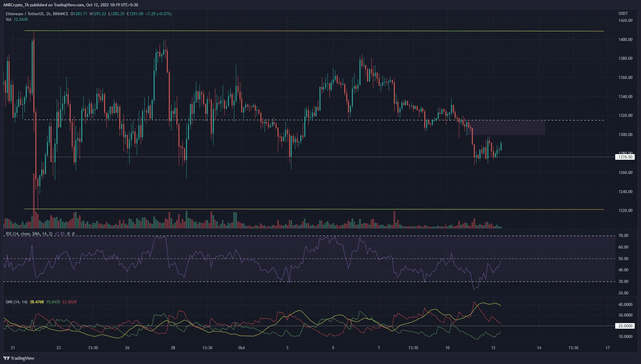Click the USDT currency label on price axis
Viewport: 641px width, 364px height.
[623, 14]
